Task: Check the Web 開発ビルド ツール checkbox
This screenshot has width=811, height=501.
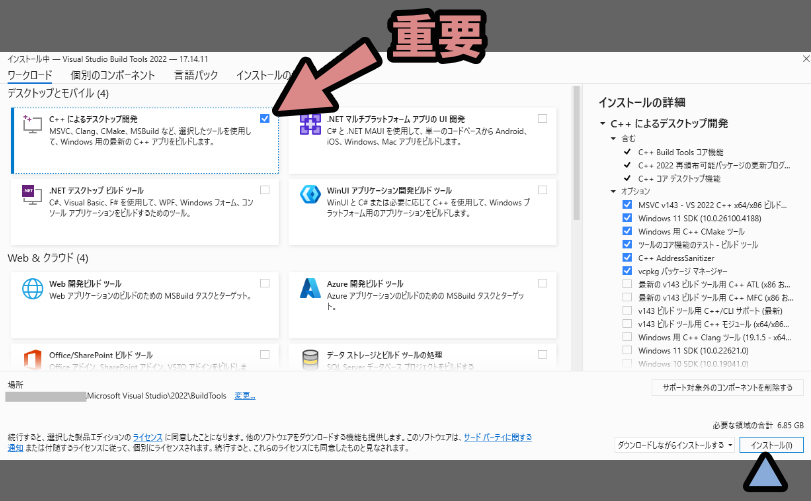Action: (265, 283)
